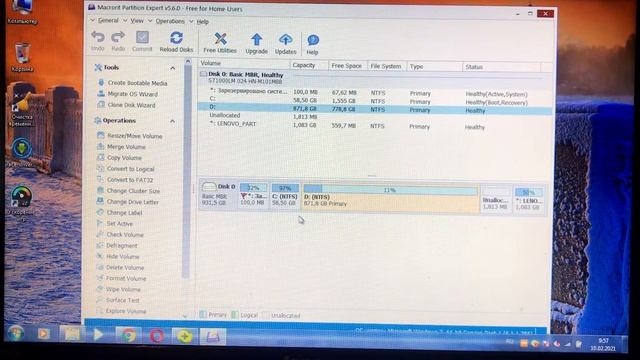Open the Clone Disk Wizard
The height and width of the screenshot is (360, 640).
(127, 105)
